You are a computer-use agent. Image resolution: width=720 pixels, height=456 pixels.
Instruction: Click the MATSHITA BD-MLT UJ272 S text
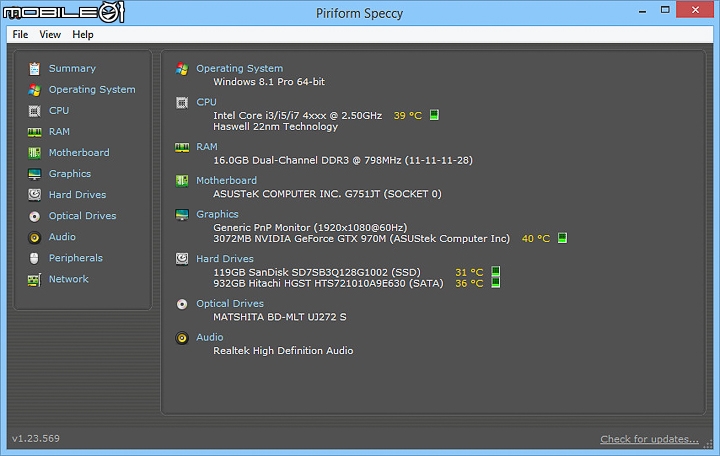[280, 317]
